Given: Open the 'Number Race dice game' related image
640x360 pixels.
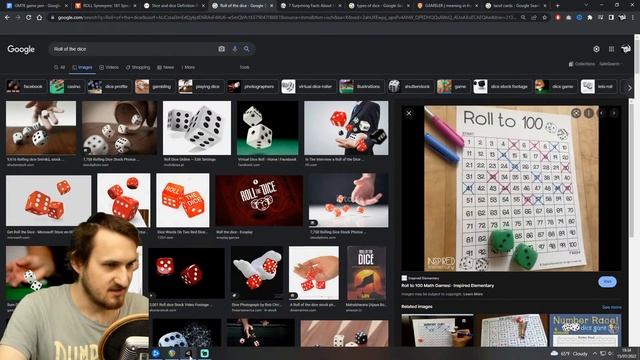Looking at the screenshot, I should click(x=585, y=330).
